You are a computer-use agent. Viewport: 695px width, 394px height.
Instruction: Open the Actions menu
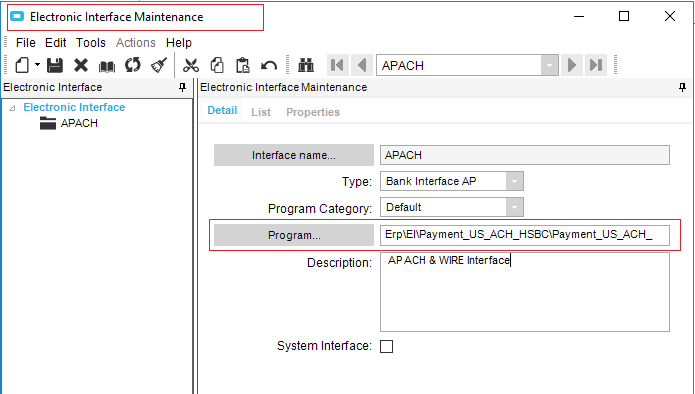coord(136,43)
